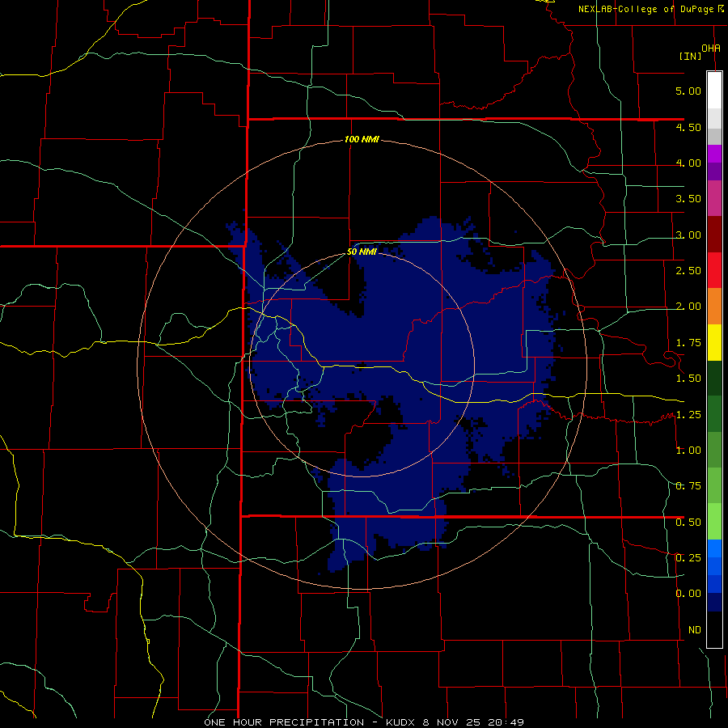
Task: Select the 0.75 legend value
Action: [688, 486]
